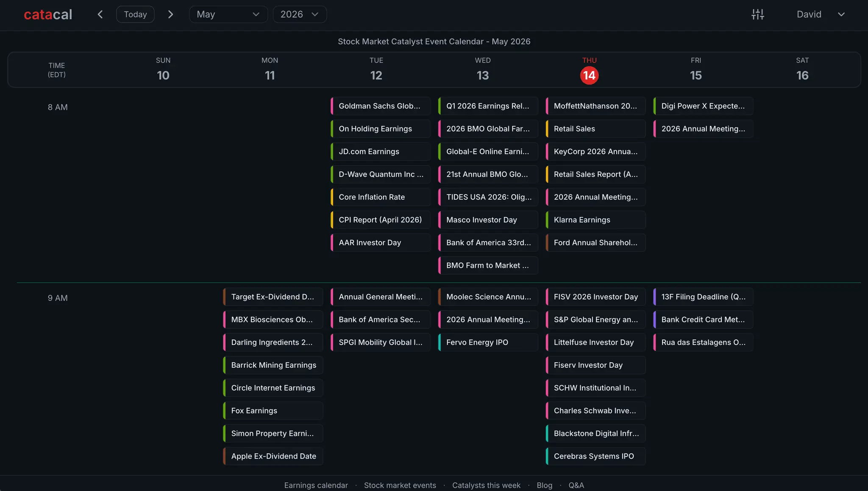Open 13F Filing Deadline event

pyautogui.click(x=704, y=297)
